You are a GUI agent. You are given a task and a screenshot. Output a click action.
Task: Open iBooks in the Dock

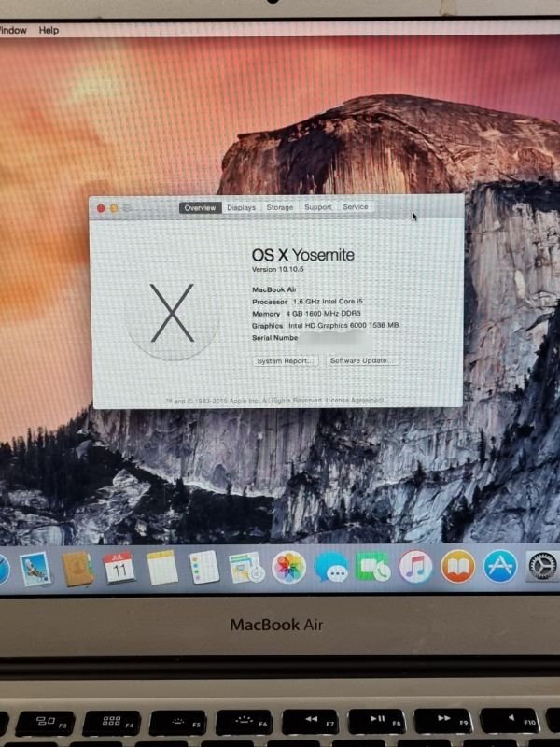click(x=457, y=567)
